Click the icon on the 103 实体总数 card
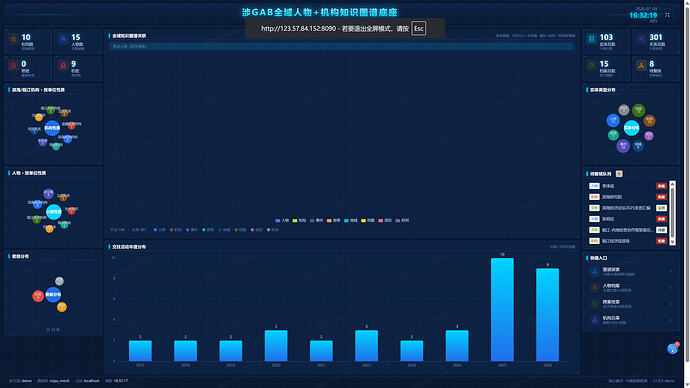The width and height of the screenshot is (690, 388). [591, 39]
